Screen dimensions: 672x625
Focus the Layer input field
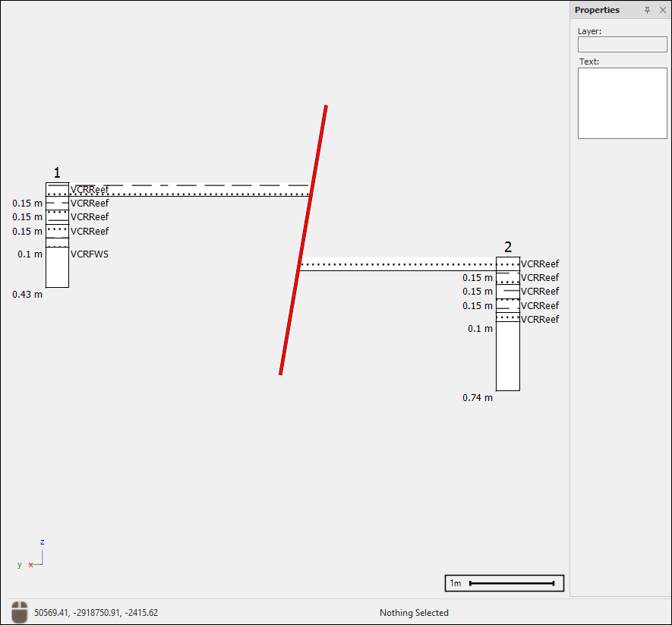pos(622,45)
